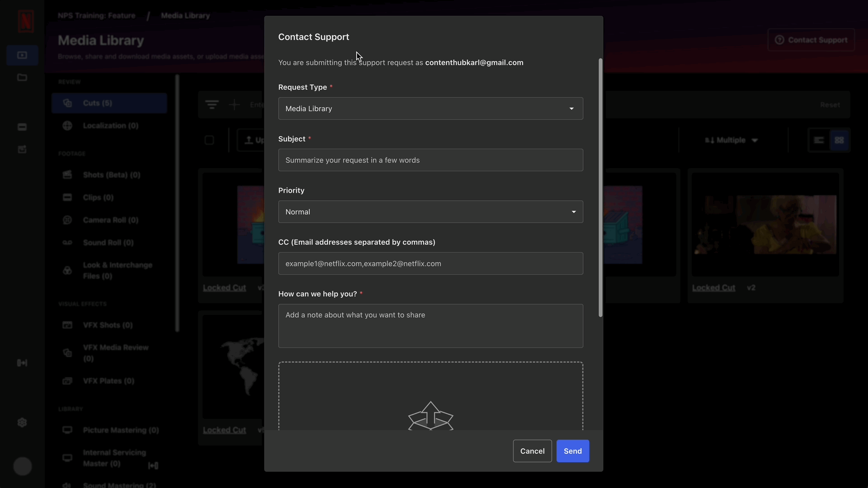The width and height of the screenshot is (868, 488).
Task: Select the Media Library sidebar icon
Action: pos(22,56)
